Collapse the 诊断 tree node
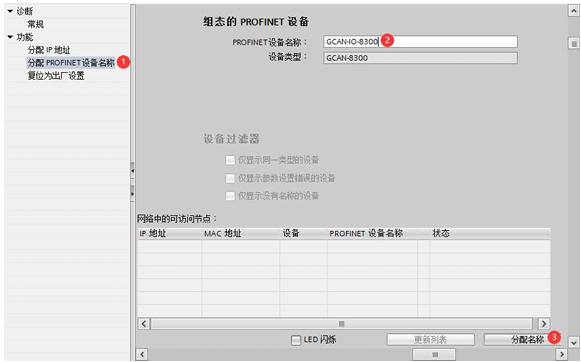This screenshot has width=581, height=362. click(x=10, y=11)
